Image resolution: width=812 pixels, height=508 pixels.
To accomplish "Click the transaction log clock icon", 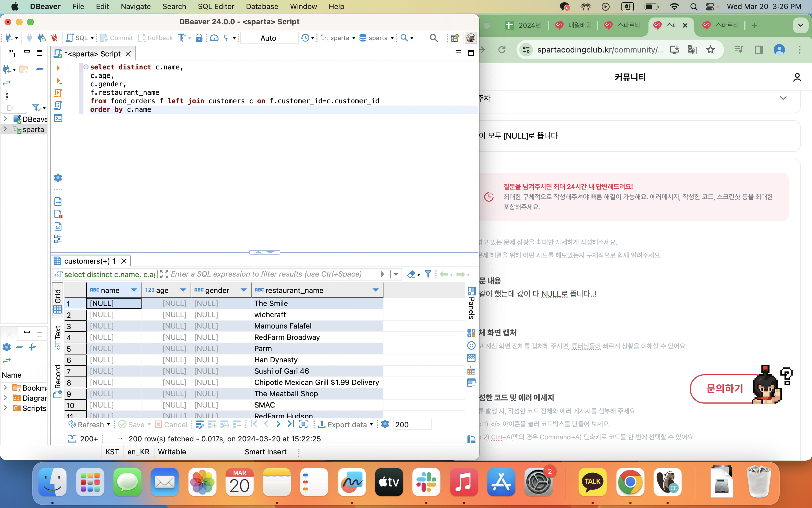I will [305, 38].
